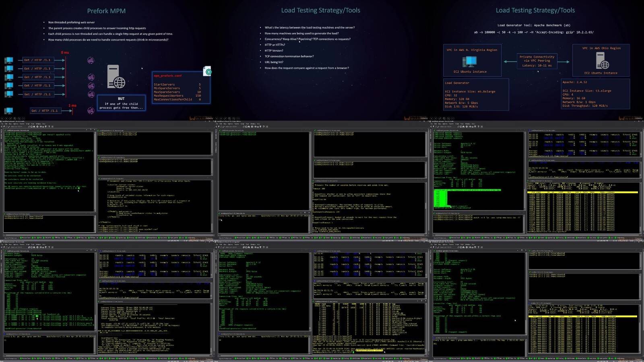Select the 'MaxSpareServers' config line
This screenshot has height=362, width=644.
tap(177, 92)
